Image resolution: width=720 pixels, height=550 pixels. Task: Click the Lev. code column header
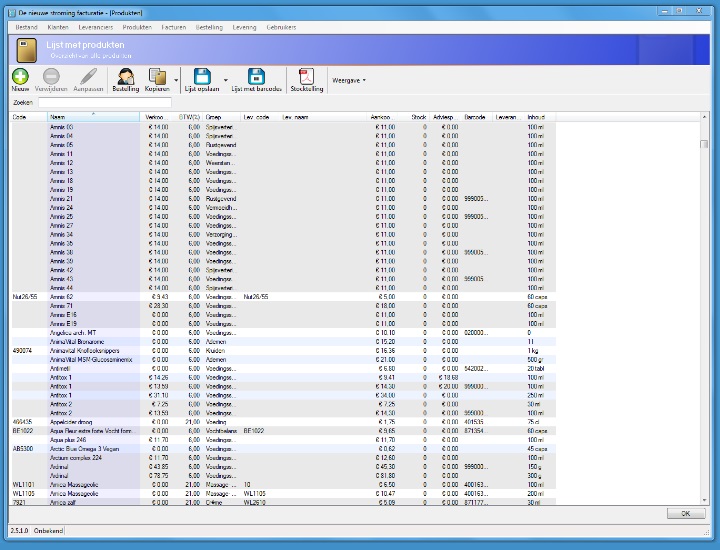point(260,117)
